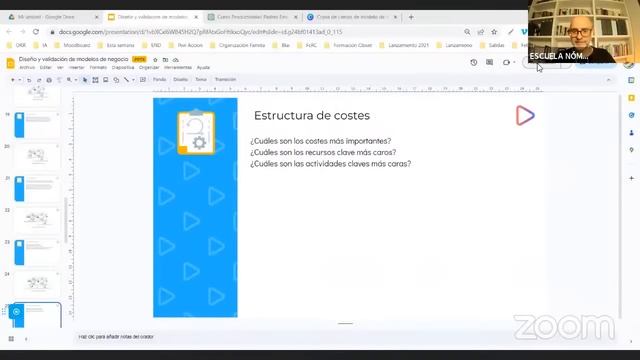The image size is (640, 360).
Task: Open the version history clock icon
Action: (473, 62)
